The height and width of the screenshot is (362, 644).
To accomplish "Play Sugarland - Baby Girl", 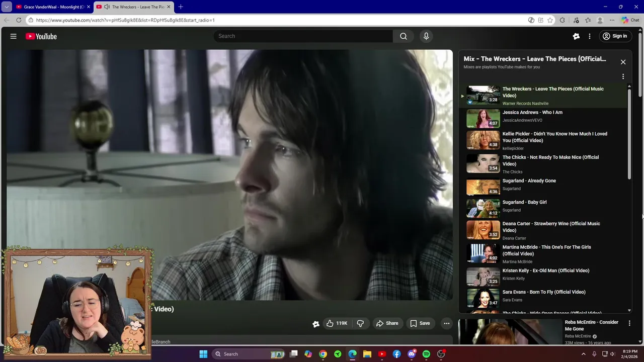I will click(543, 207).
